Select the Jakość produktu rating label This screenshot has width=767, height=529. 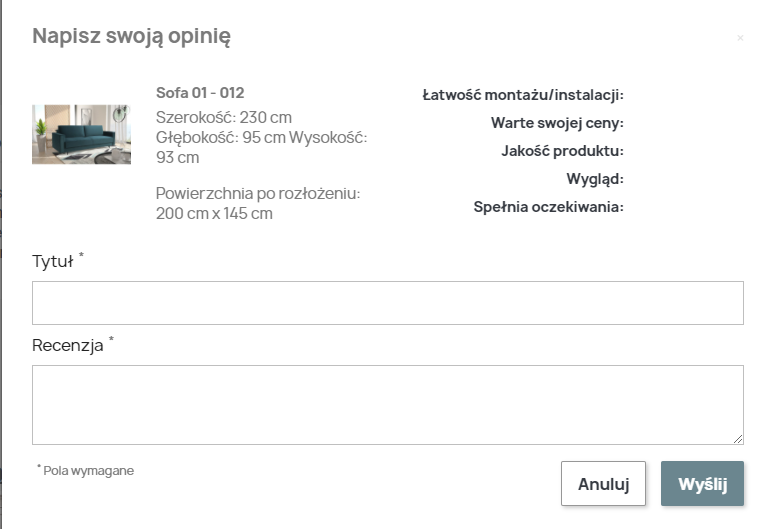(562, 151)
